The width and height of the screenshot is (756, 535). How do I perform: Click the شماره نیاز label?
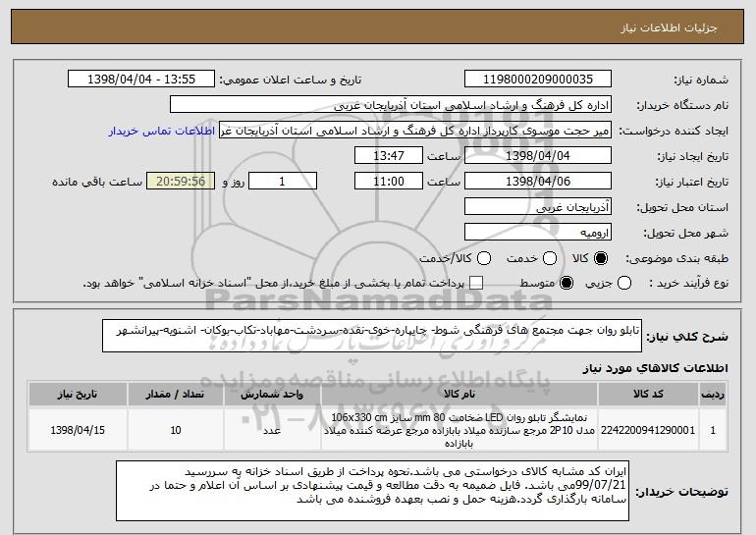[x=700, y=80]
